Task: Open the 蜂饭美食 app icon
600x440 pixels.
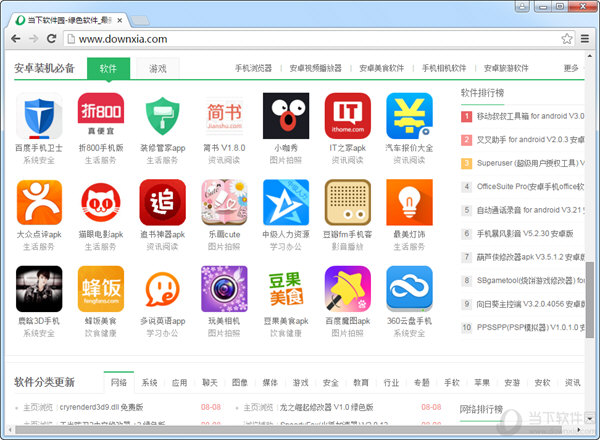Action: (x=101, y=289)
